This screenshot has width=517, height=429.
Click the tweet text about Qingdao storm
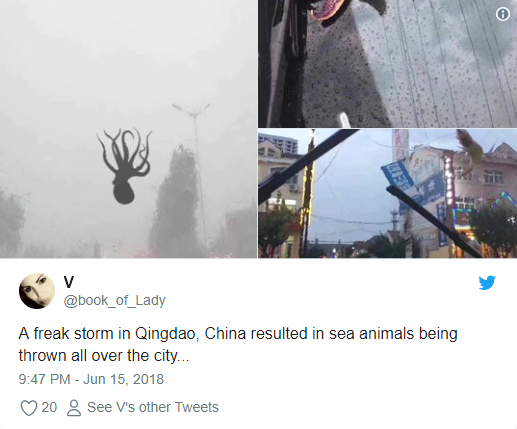238,344
